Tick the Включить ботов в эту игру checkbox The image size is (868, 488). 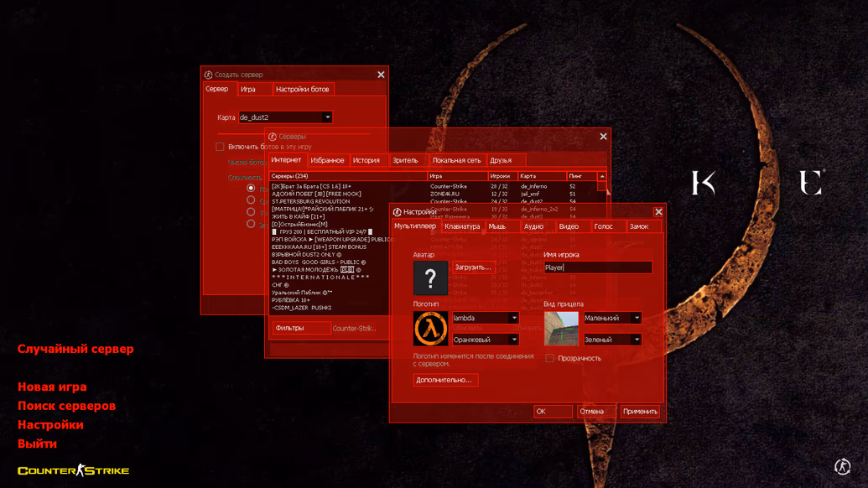coord(221,147)
